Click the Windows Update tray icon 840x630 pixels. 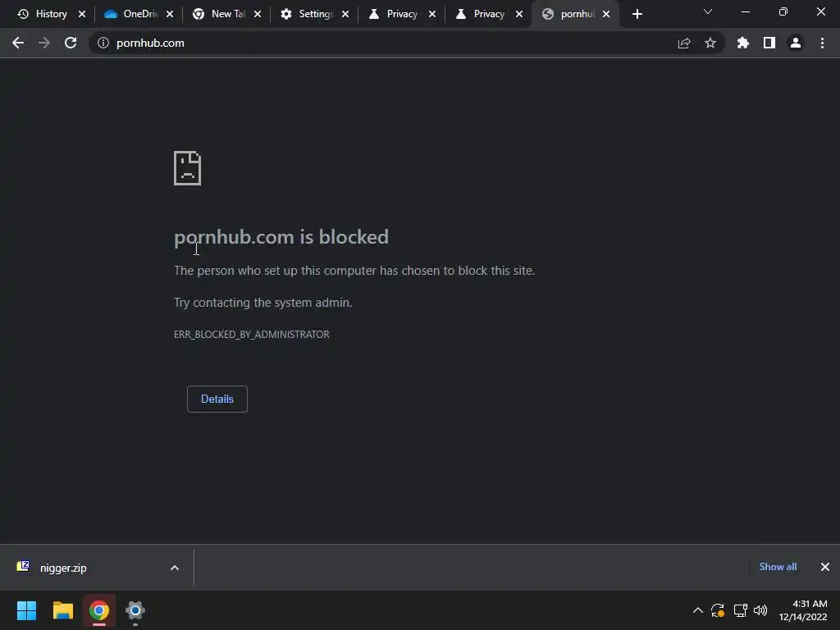click(x=718, y=610)
